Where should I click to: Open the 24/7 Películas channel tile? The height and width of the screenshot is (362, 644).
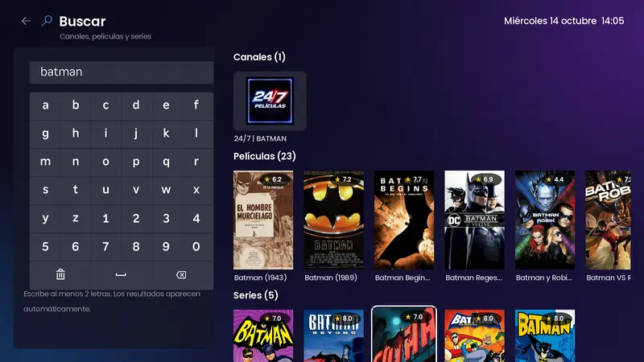[270, 101]
